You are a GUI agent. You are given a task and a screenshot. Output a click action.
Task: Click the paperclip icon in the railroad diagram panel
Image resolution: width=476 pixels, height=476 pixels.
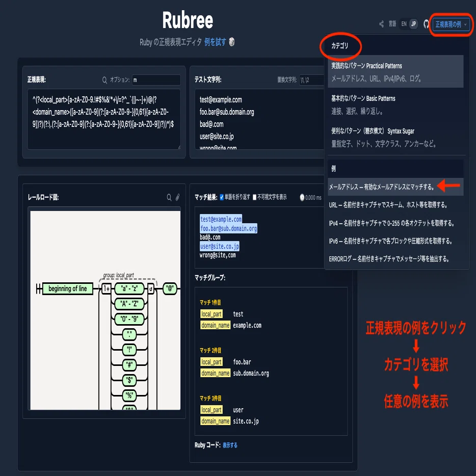177,197
